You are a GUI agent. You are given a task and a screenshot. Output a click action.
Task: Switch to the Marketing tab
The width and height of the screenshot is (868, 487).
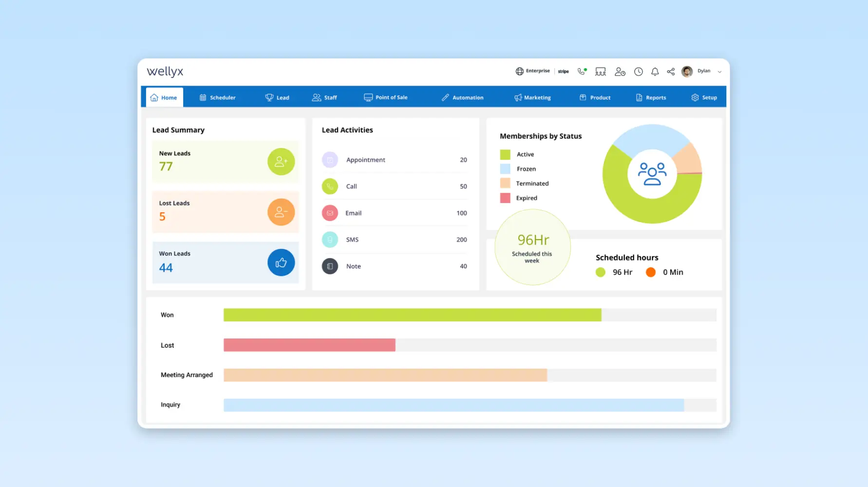(532, 97)
